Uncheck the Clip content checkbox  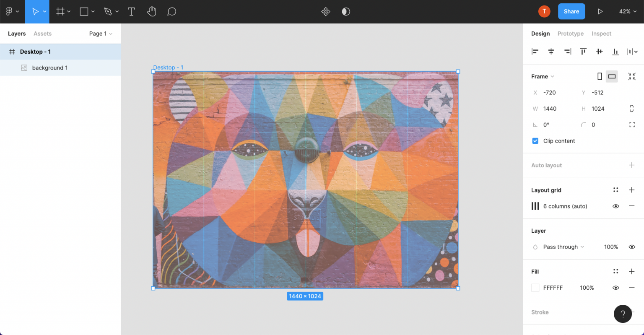pyautogui.click(x=535, y=141)
